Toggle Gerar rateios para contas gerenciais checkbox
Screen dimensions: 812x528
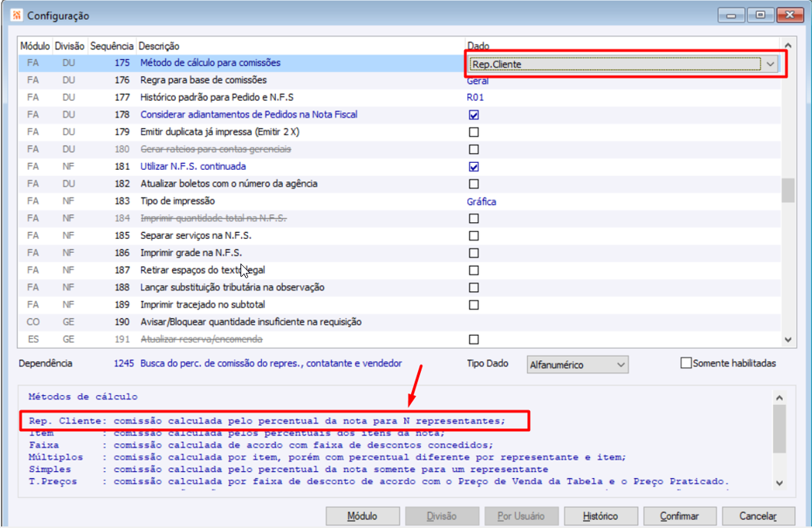473,149
